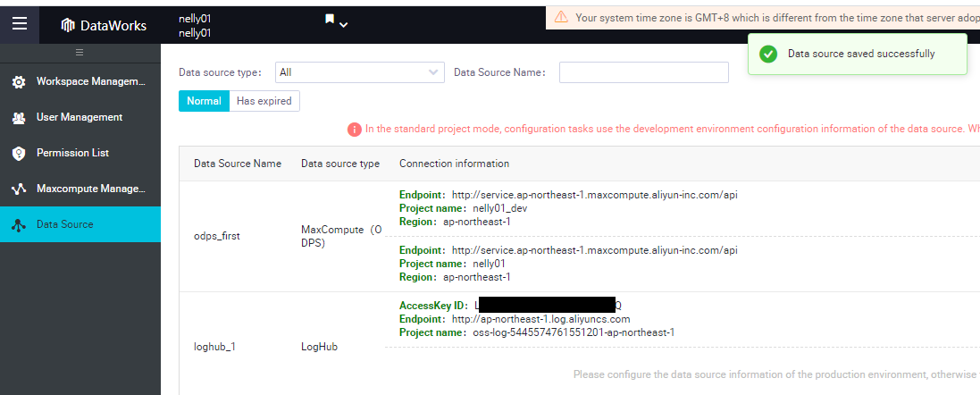Open Workspace Management in the sidebar
This screenshot has height=395, width=980.
pyautogui.click(x=80, y=81)
